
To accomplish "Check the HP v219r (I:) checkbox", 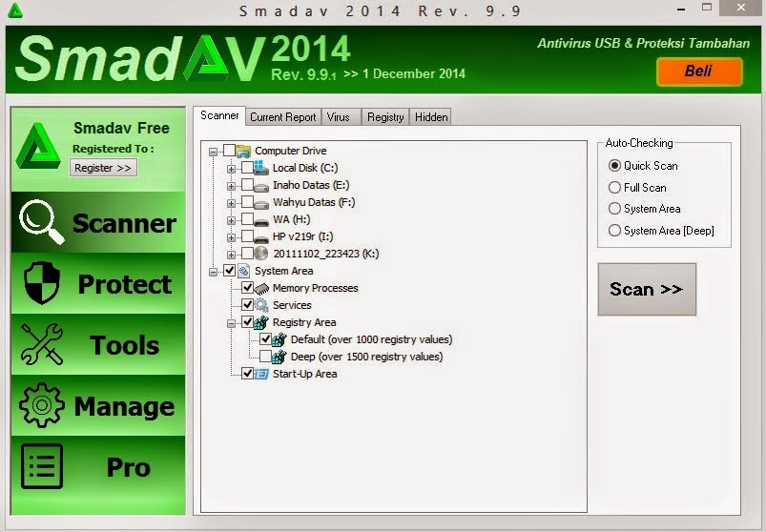I will [247, 236].
